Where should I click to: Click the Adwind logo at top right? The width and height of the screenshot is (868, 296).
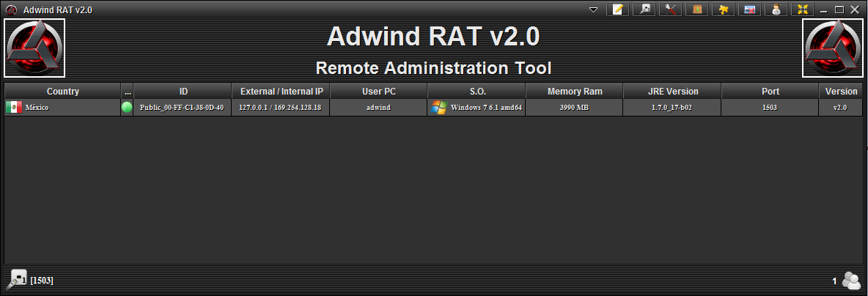point(833,48)
